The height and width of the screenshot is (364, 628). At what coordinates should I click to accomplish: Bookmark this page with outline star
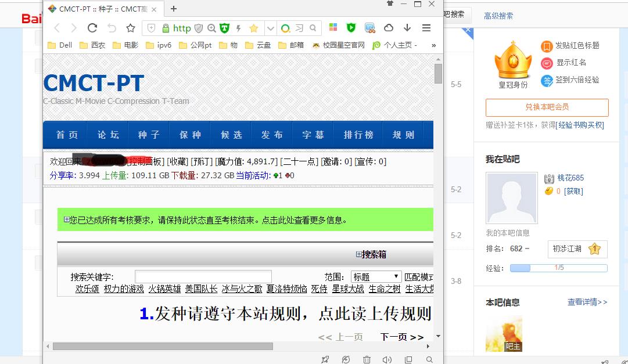[131, 28]
